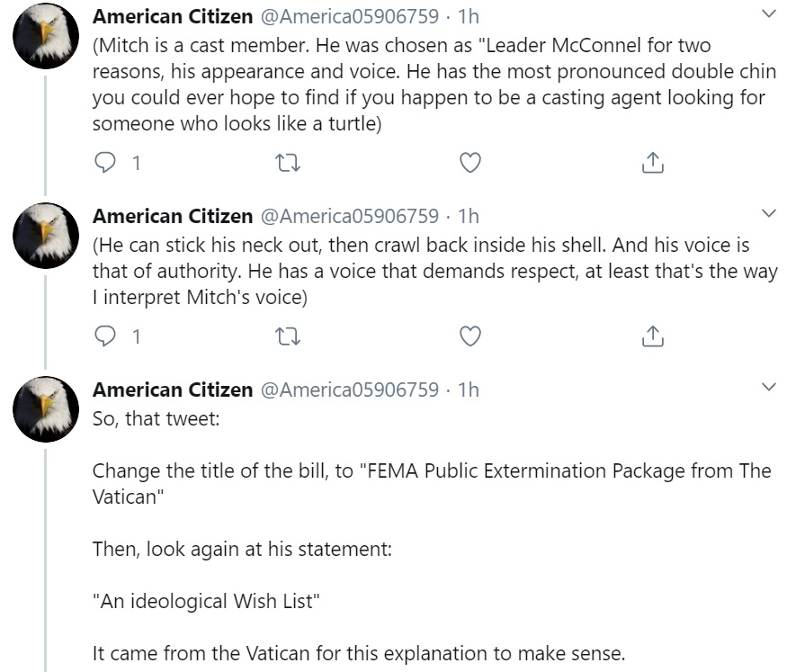The image size is (796, 672).
Task: Open more options on first tweet
Action: (x=768, y=14)
